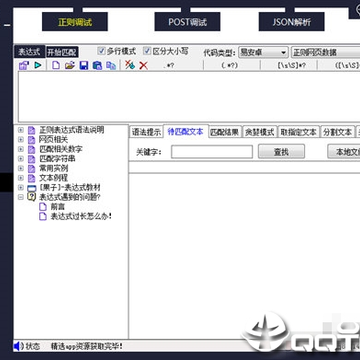Image resolution: width=360 pixels, height=360 pixels.
Task: Click the speaker icon in the status bar
Action: pos(18,346)
